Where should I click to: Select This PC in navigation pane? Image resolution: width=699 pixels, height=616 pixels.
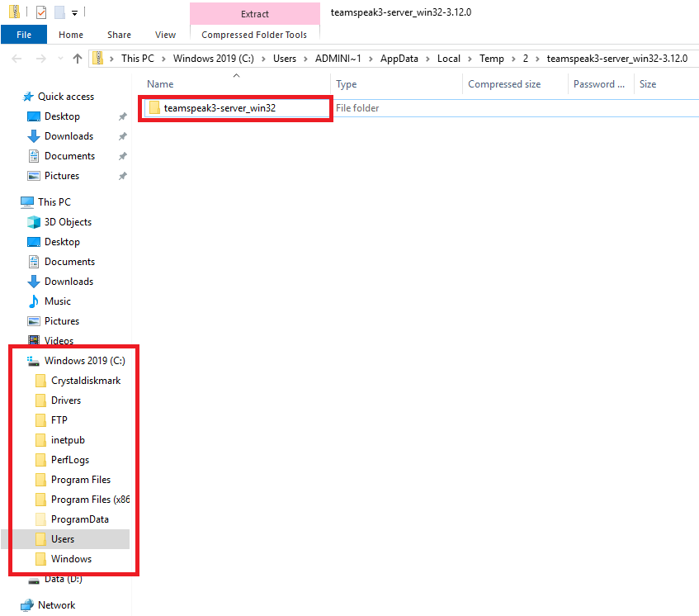pyautogui.click(x=54, y=202)
